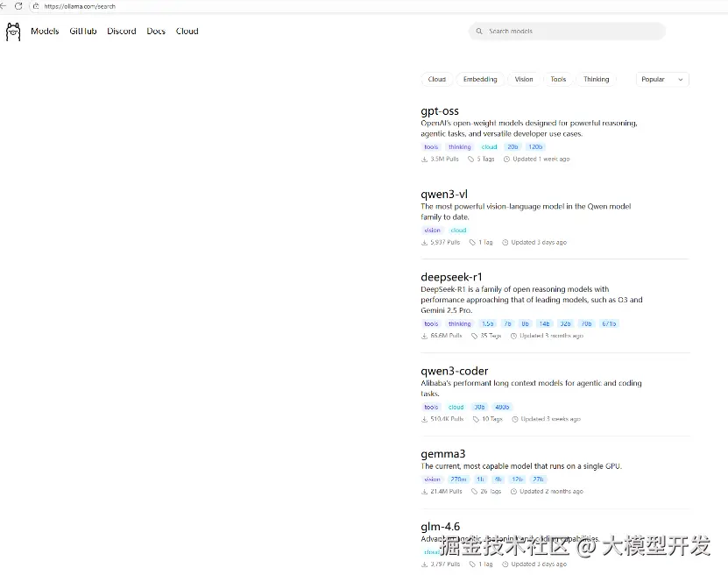
Task: Open the gemma3 model page
Action: pos(443,454)
